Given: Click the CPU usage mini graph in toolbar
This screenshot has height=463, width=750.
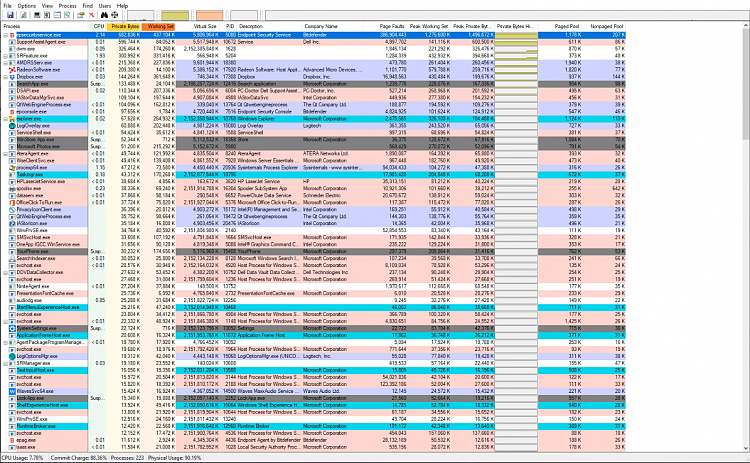Looking at the screenshot, I should [x=141, y=15].
